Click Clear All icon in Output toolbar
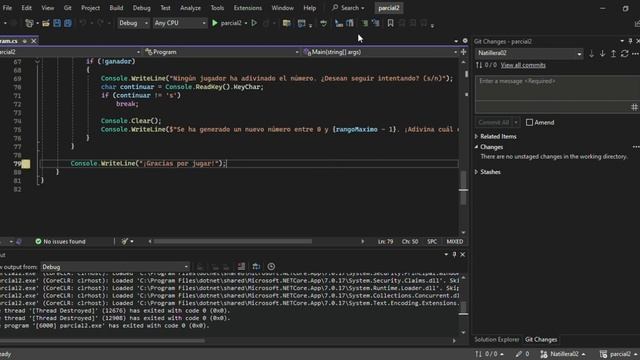Viewport: 640px width, 360px height. click(242, 267)
